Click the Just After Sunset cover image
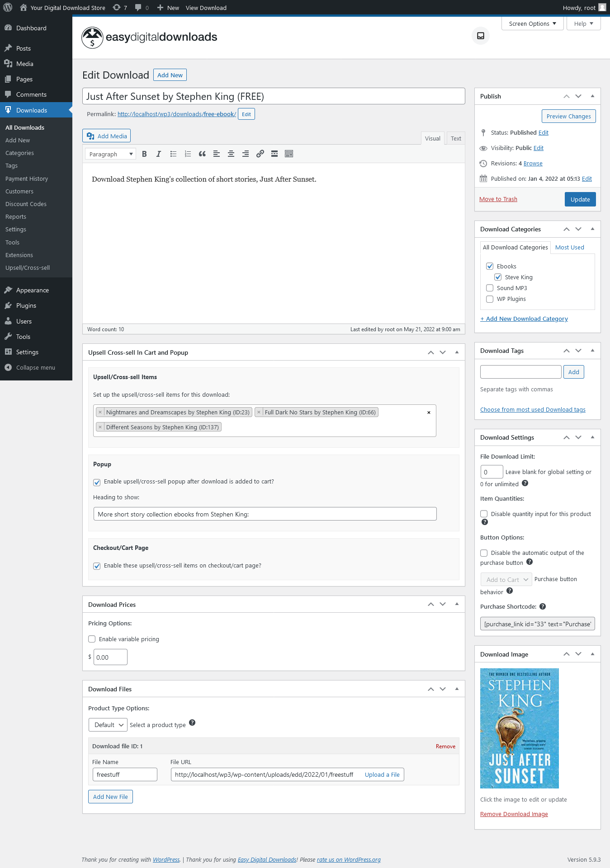 pyautogui.click(x=520, y=728)
